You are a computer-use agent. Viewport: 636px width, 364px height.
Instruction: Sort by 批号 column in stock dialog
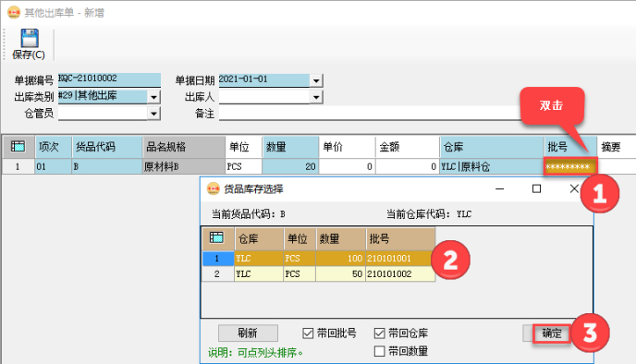point(400,238)
